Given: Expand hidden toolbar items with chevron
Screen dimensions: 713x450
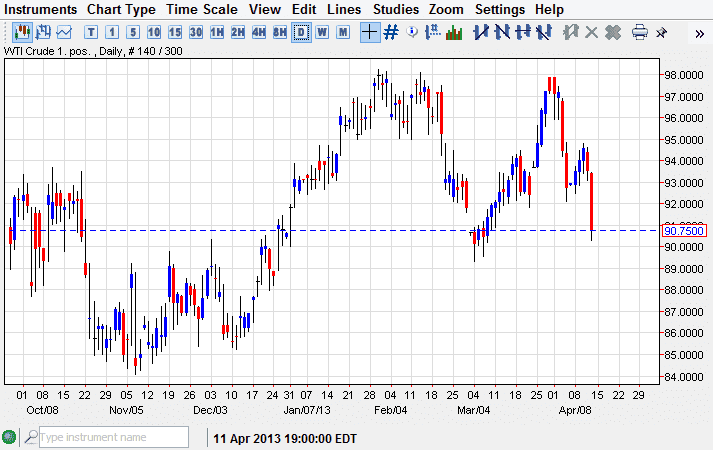Looking at the screenshot, I should [700, 34].
